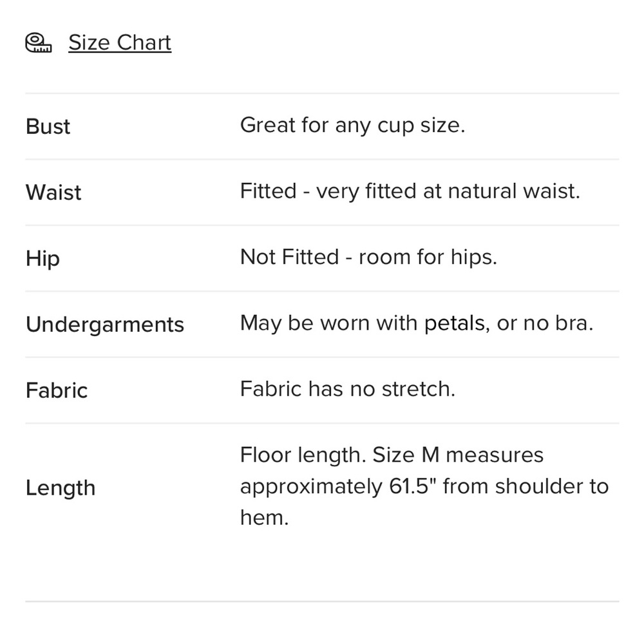
Task: Select the Hip row label
Action: 43,259
